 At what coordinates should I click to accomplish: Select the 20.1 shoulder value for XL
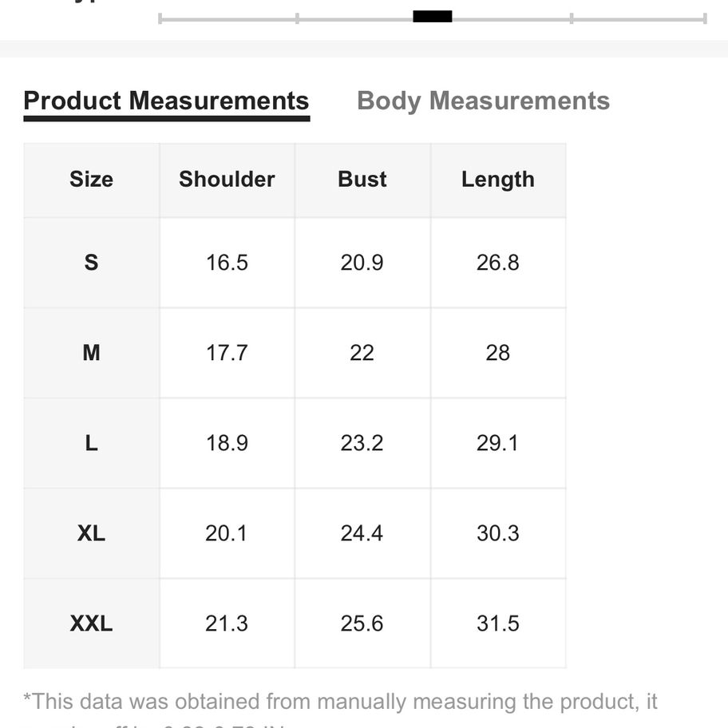[x=227, y=533]
